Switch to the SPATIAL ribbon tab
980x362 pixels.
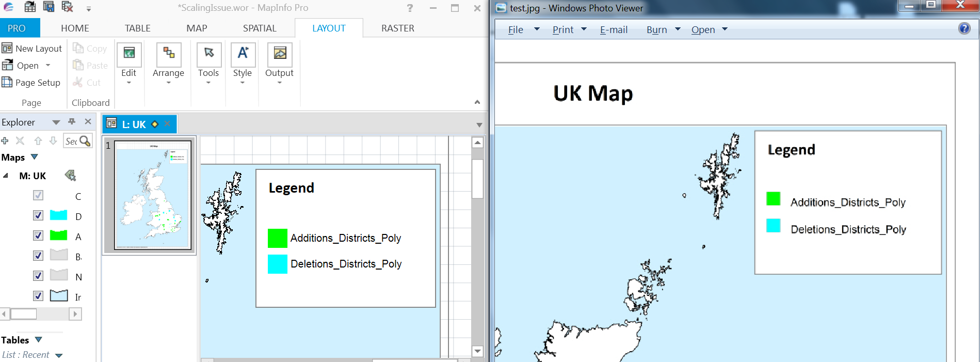pyautogui.click(x=260, y=28)
